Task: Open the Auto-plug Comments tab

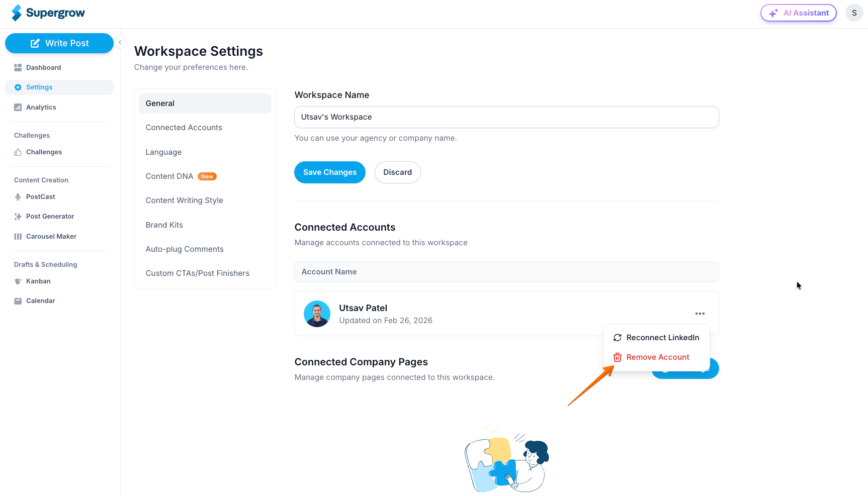Action: (205, 249)
